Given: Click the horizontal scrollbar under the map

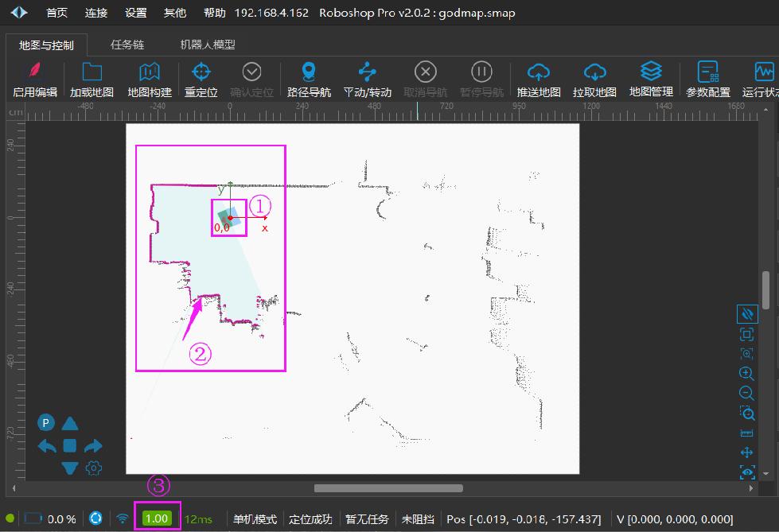Looking at the screenshot, I should 388,487.
